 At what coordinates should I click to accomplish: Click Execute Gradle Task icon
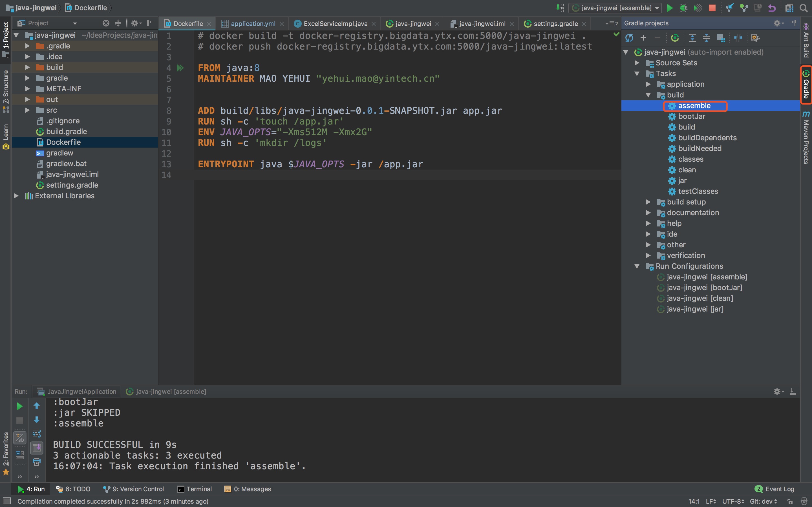pos(675,38)
